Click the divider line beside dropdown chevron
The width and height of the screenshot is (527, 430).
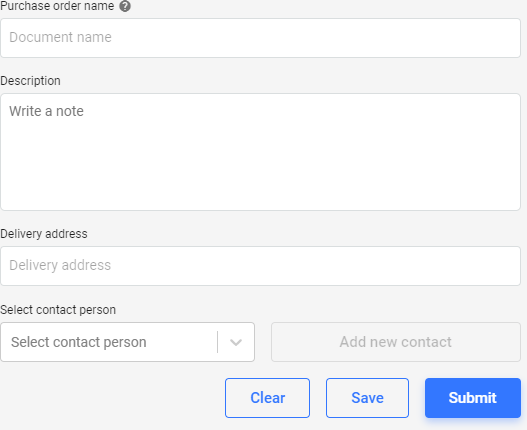pos(217,342)
